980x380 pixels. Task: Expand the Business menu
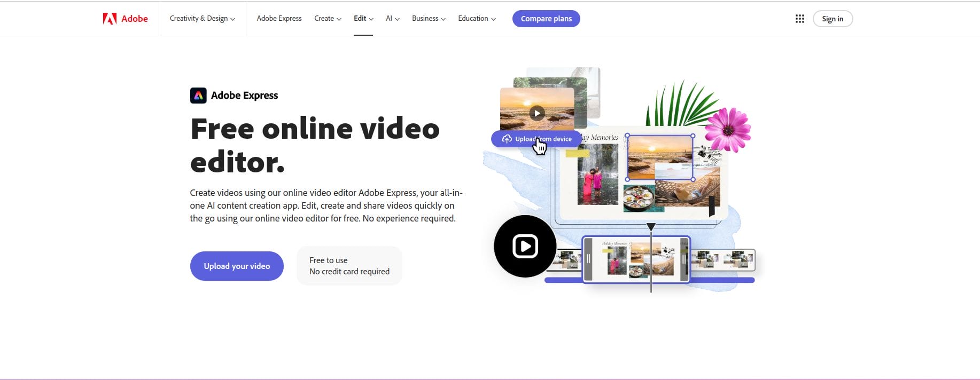pos(428,19)
